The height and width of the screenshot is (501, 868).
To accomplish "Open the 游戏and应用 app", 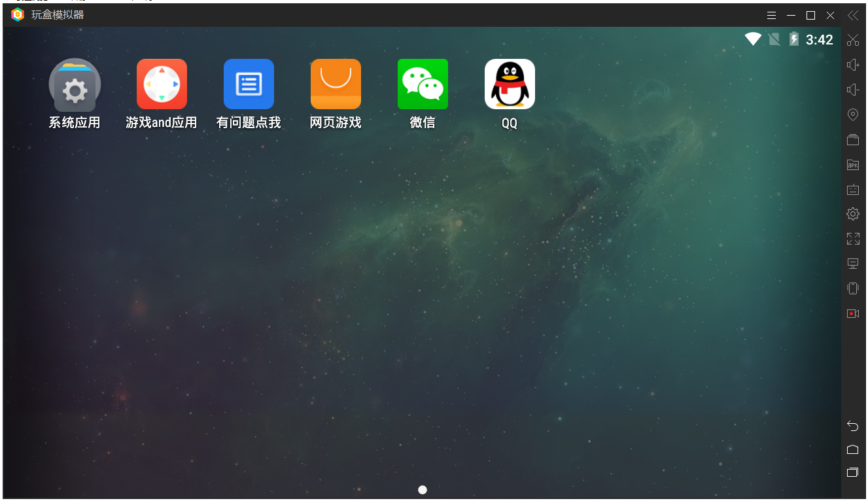I will (x=162, y=84).
